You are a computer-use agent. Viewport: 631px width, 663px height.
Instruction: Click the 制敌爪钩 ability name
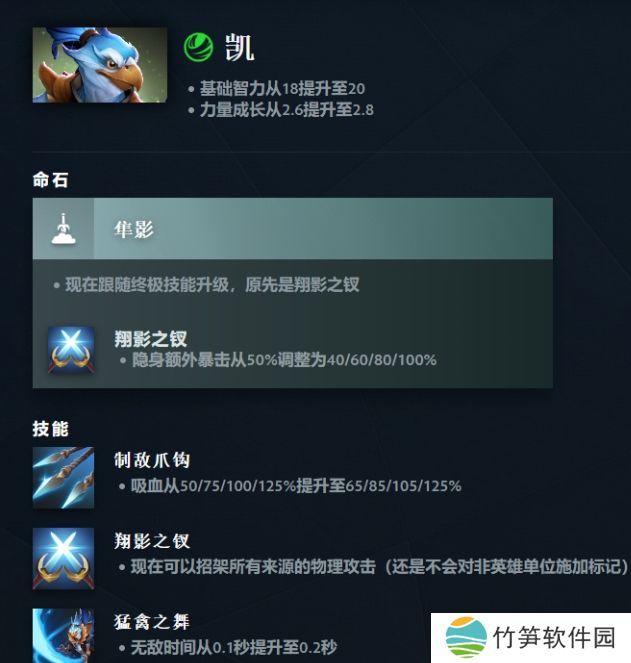152,460
